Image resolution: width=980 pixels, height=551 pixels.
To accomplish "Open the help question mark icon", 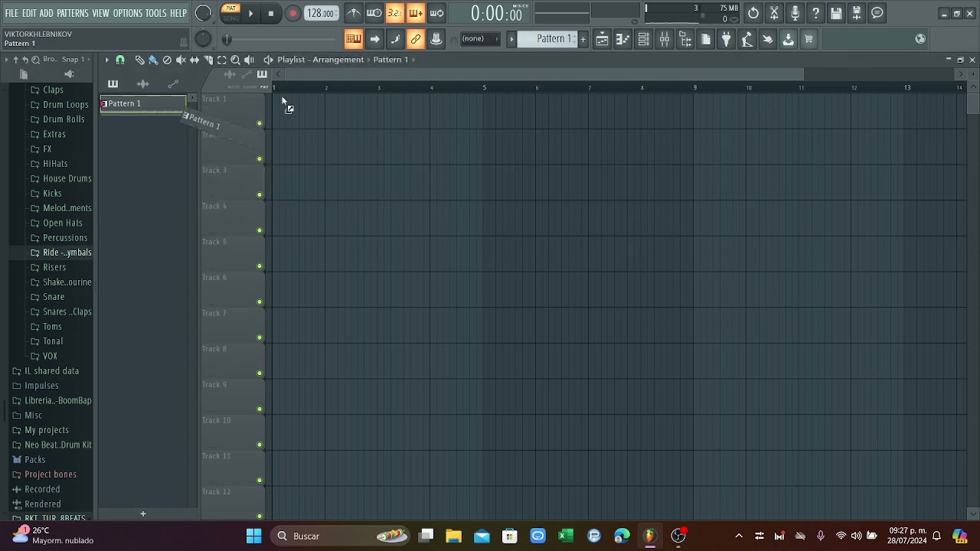I will [x=815, y=13].
